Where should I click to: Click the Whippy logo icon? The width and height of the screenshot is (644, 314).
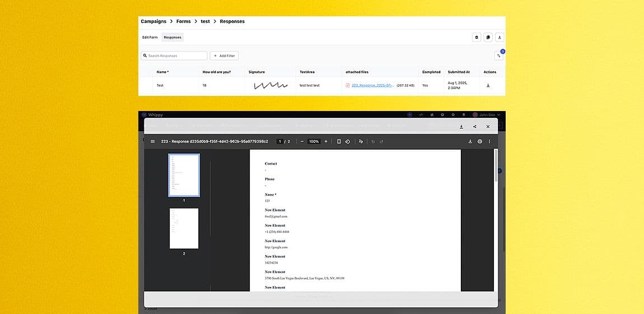(144, 115)
